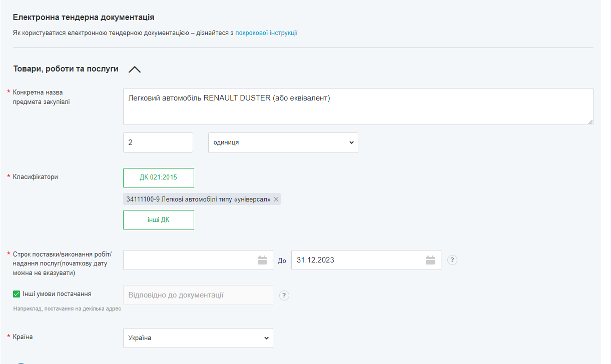The width and height of the screenshot is (611, 364).
Task: Click the Наприклад, постачання на декілька адрес hint
Action: tap(67, 309)
